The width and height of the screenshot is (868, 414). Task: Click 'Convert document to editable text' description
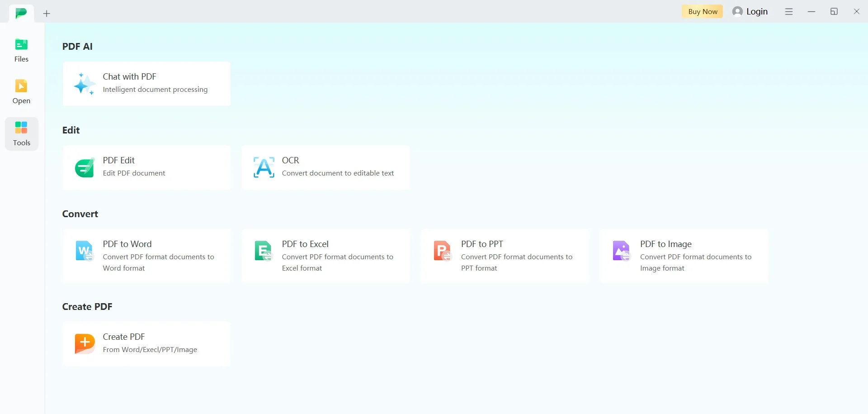tap(338, 173)
